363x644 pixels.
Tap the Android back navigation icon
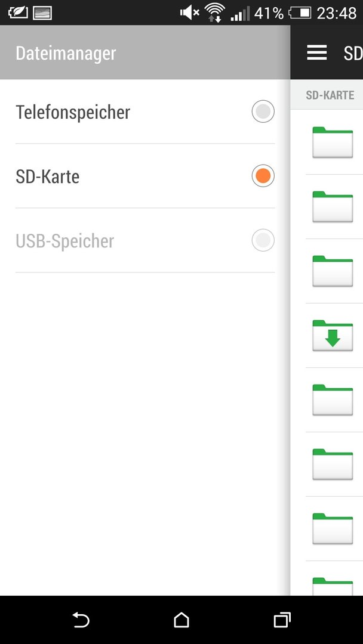[x=81, y=620]
